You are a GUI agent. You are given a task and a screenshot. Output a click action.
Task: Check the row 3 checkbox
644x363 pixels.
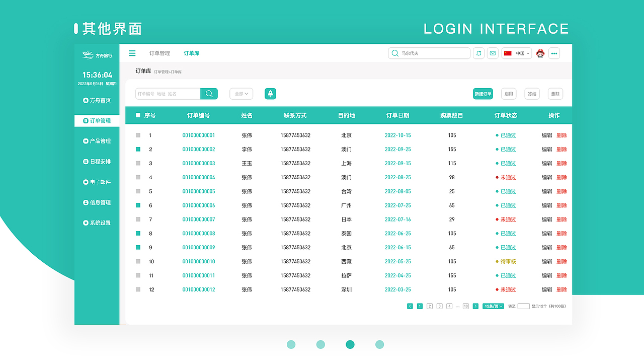138,163
